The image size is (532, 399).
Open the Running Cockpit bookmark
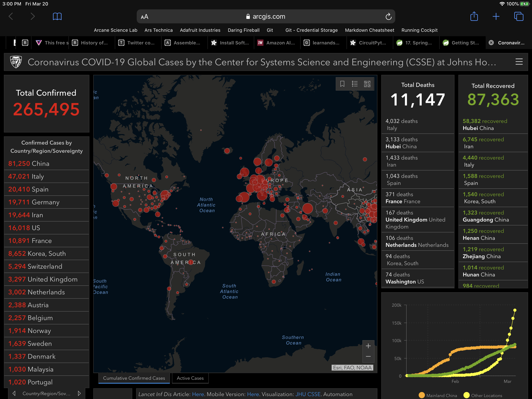(419, 30)
